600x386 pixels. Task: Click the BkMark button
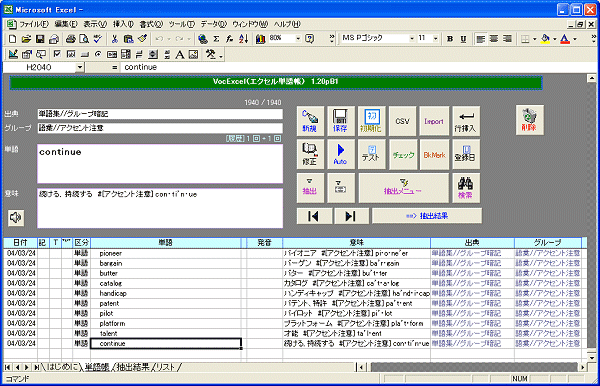click(434, 154)
